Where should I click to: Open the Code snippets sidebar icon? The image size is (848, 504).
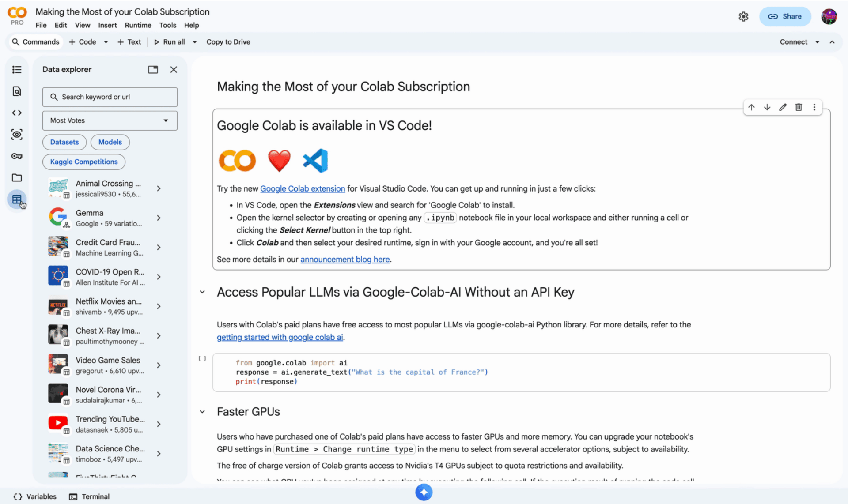(17, 113)
